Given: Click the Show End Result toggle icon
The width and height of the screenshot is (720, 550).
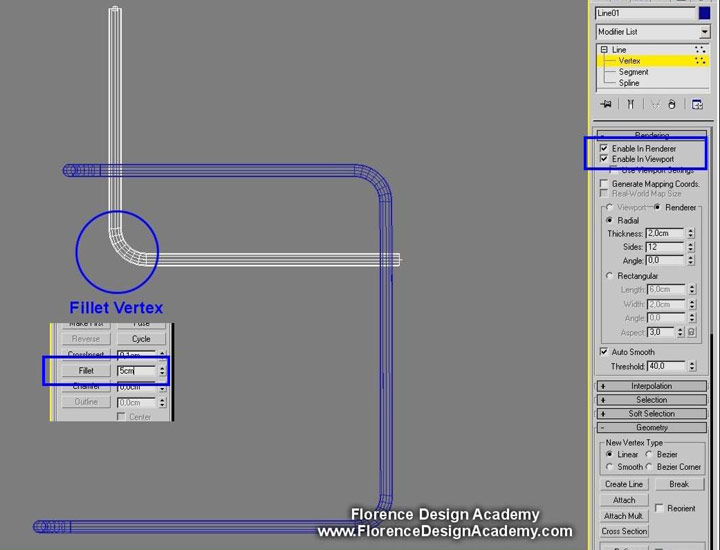Looking at the screenshot, I should pyautogui.click(x=630, y=104).
